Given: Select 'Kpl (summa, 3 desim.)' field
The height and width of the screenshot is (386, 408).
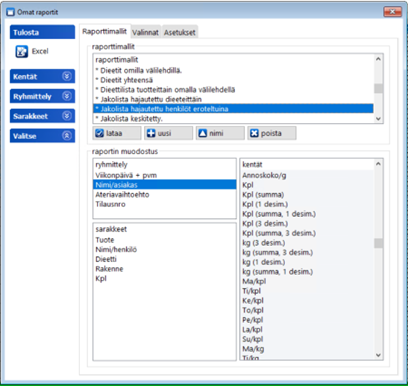Looking at the screenshot, I should (307, 233).
